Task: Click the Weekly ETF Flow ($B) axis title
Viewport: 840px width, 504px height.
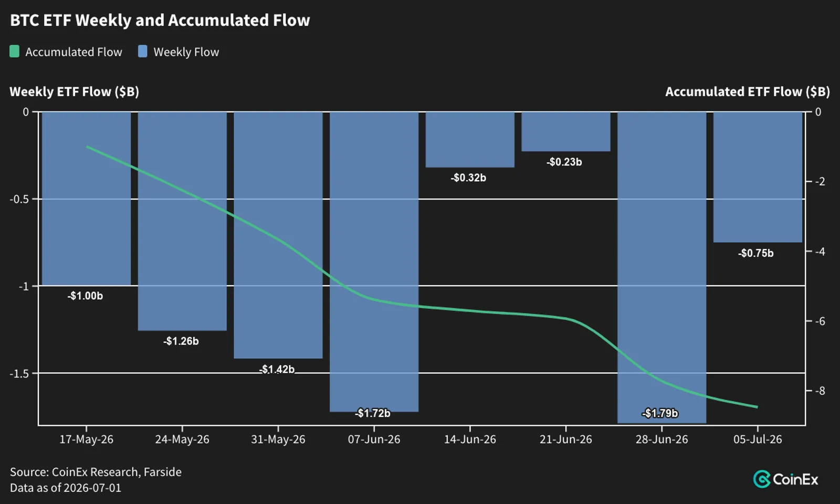Action: click(x=75, y=92)
